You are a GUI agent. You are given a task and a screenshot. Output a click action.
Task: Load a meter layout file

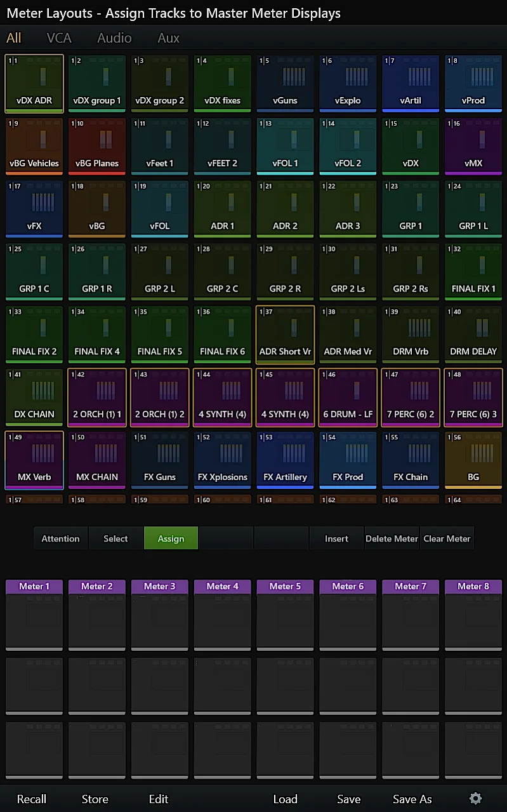coord(286,799)
